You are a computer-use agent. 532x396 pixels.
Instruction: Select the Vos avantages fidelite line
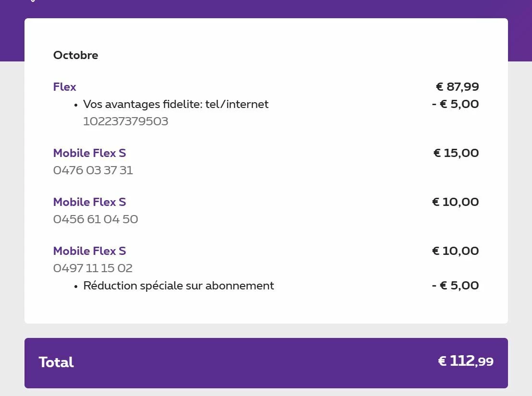(x=176, y=104)
